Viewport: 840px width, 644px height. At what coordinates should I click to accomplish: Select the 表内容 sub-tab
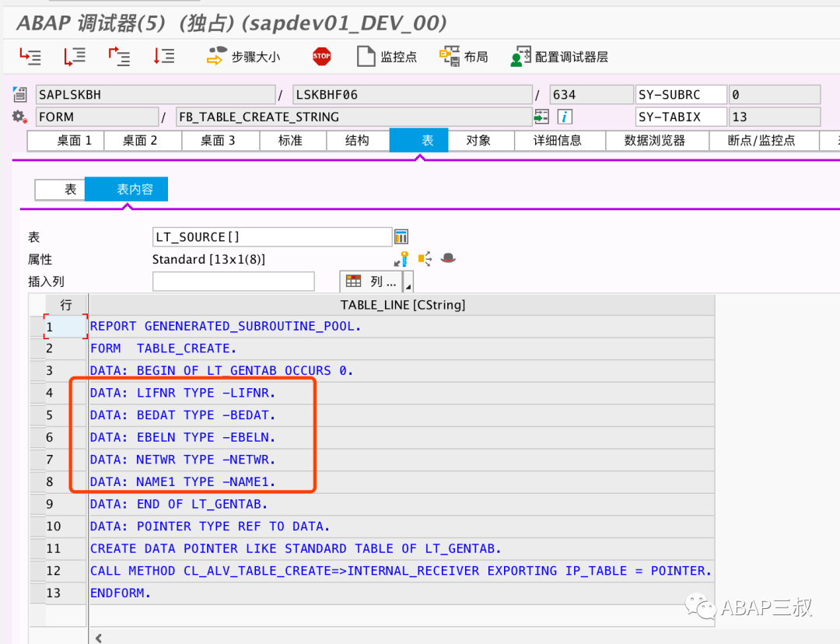coord(127,189)
